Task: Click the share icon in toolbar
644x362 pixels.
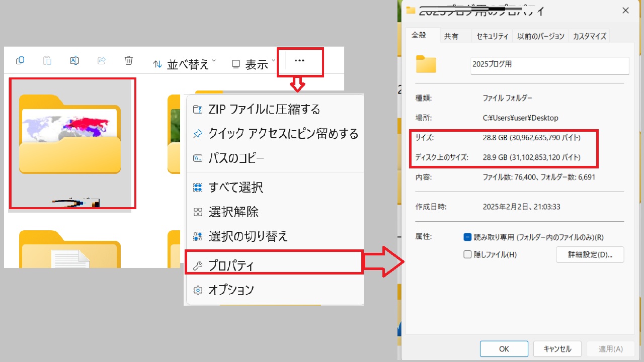Action: [x=102, y=61]
